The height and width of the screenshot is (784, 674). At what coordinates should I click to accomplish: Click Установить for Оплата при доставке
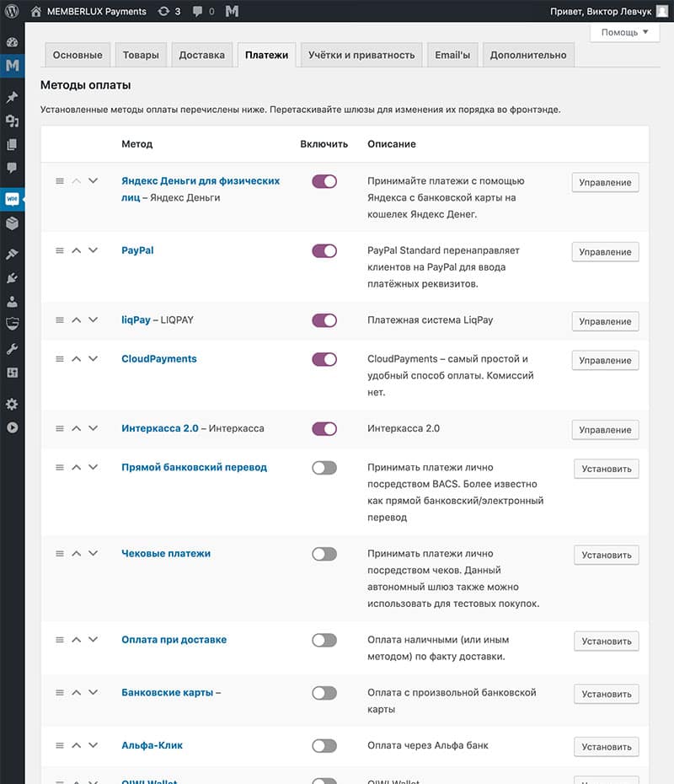[x=606, y=641]
